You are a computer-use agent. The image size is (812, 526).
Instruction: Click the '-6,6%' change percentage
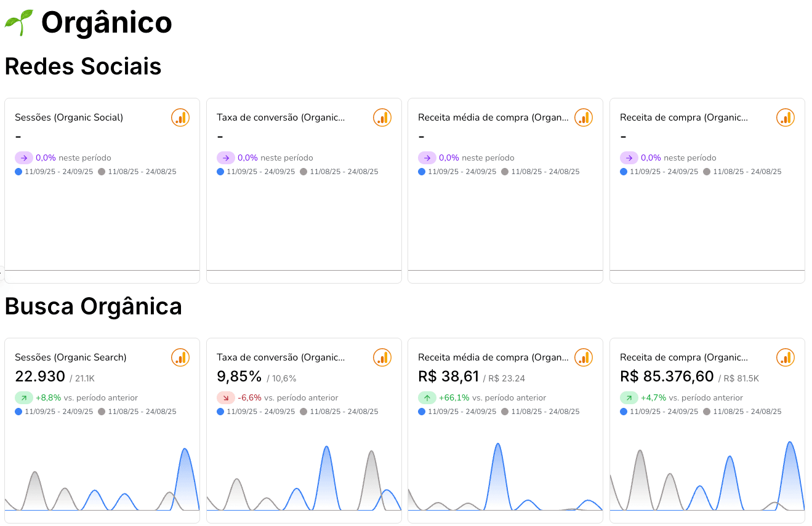point(250,398)
